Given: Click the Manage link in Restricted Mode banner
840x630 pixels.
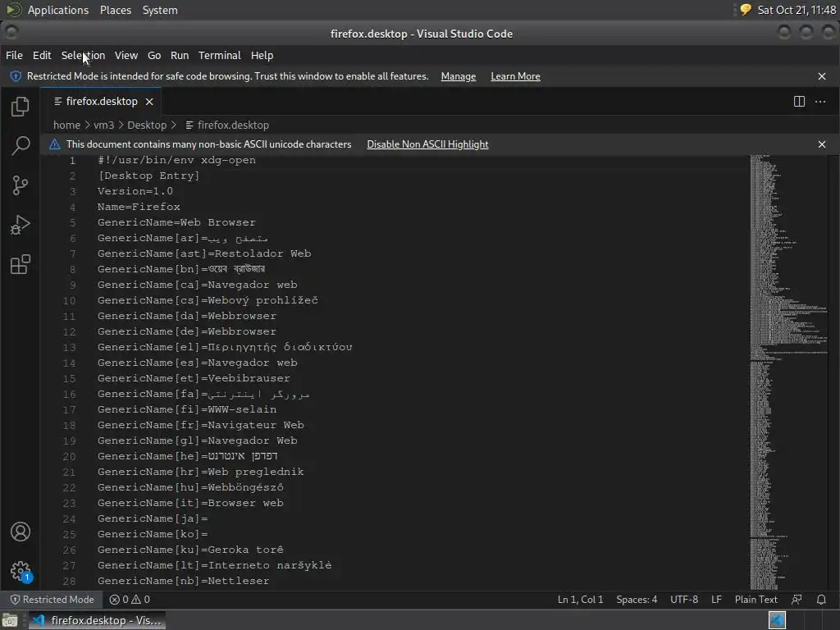Looking at the screenshot, I should click(458, 76).
